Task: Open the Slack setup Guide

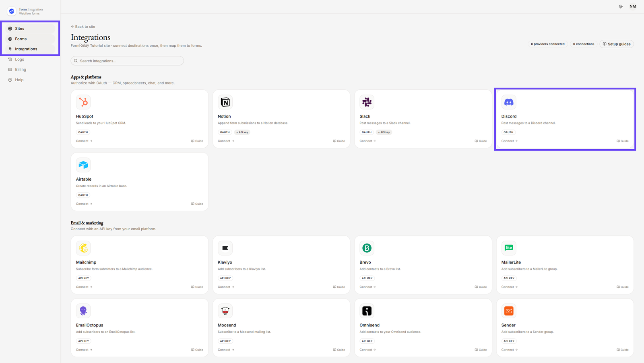Action: tap(481, 141)
